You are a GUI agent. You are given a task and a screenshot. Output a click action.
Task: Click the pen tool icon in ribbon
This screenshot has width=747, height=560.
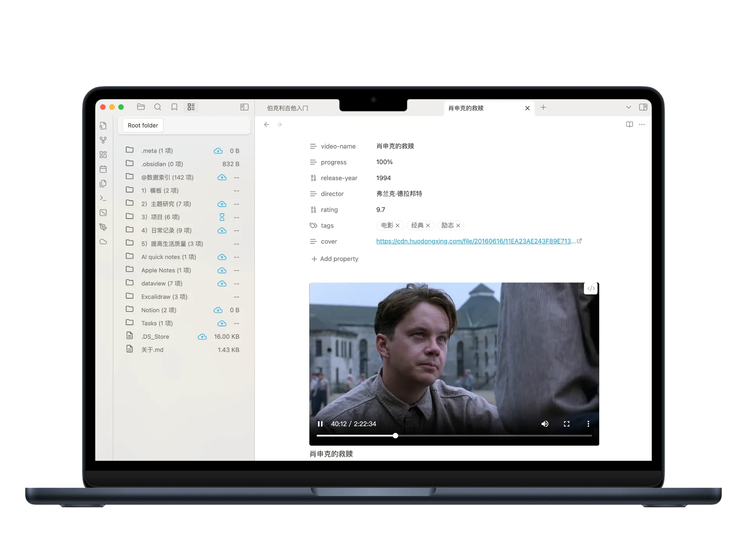click(x=103, y=227)
